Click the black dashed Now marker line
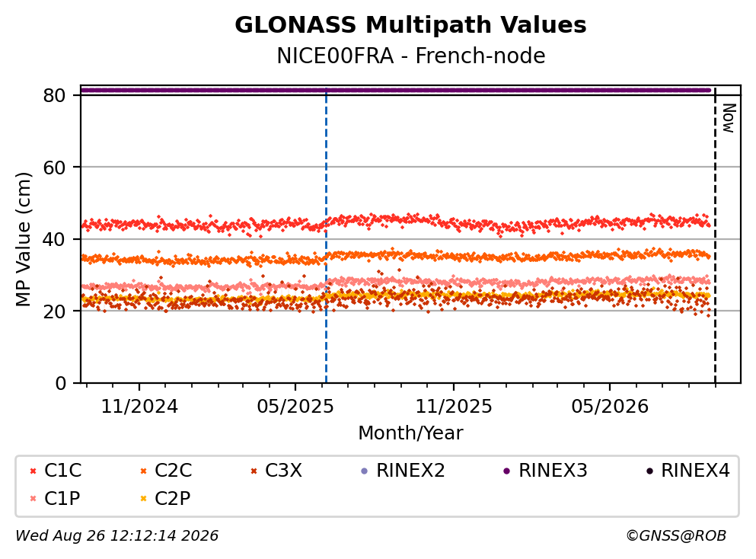The width and height of the screenshot is (756, 559). tap(715, 236)
